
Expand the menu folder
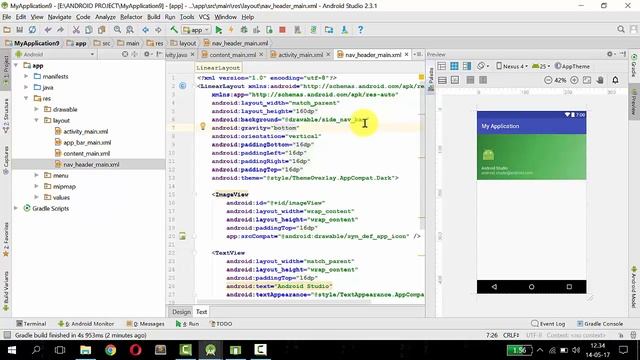click(36, 175)
